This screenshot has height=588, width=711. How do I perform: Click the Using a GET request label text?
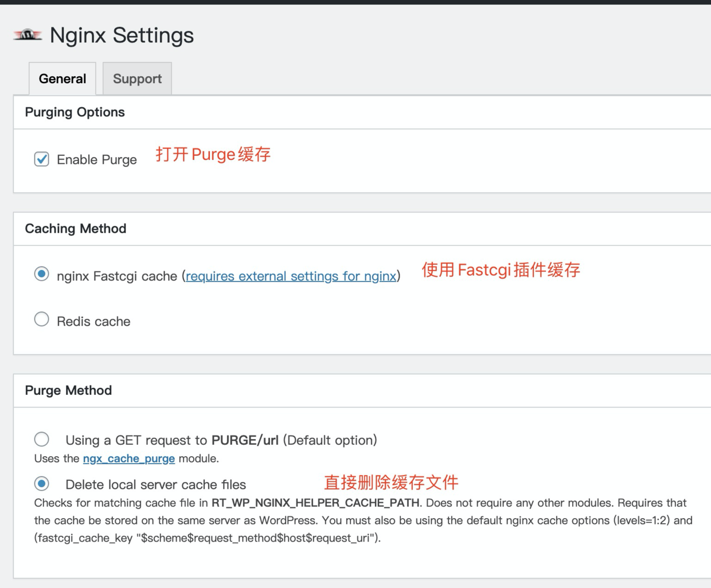(x=221, y=440)
